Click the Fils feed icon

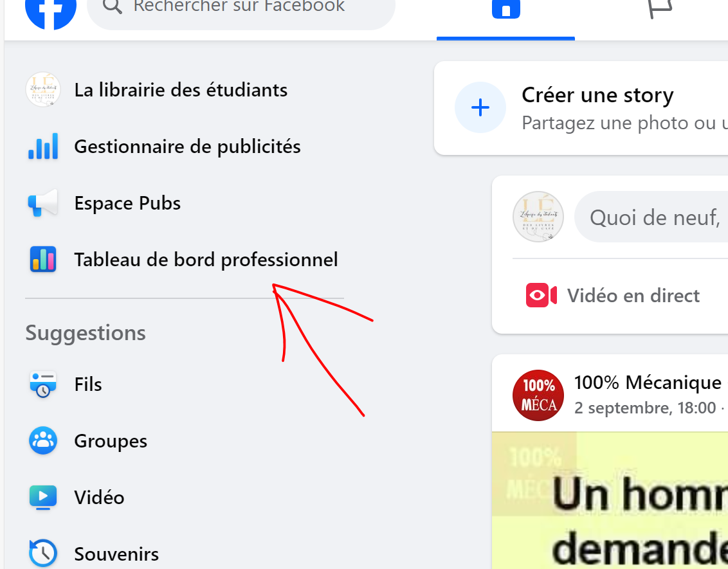tap(43, 384)
